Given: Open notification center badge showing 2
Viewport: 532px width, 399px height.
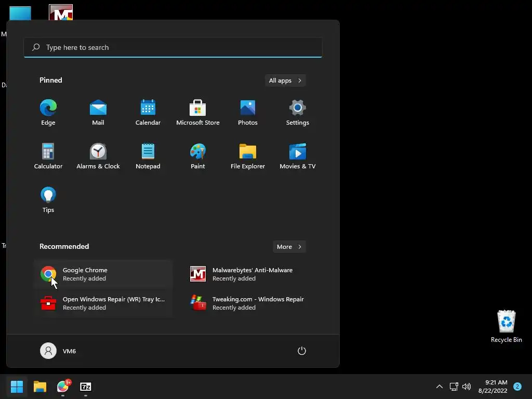Looking at the screenshot, I should click(517, 387).
